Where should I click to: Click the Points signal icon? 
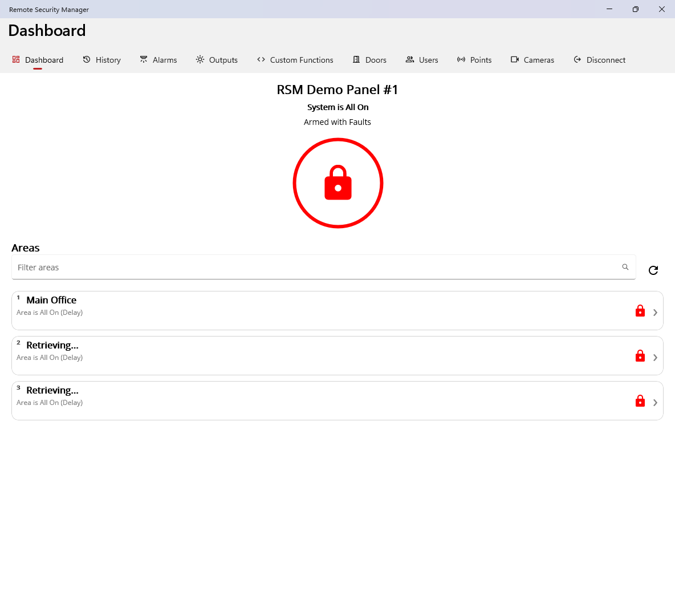pyautogui.click(x=461, y=59)
